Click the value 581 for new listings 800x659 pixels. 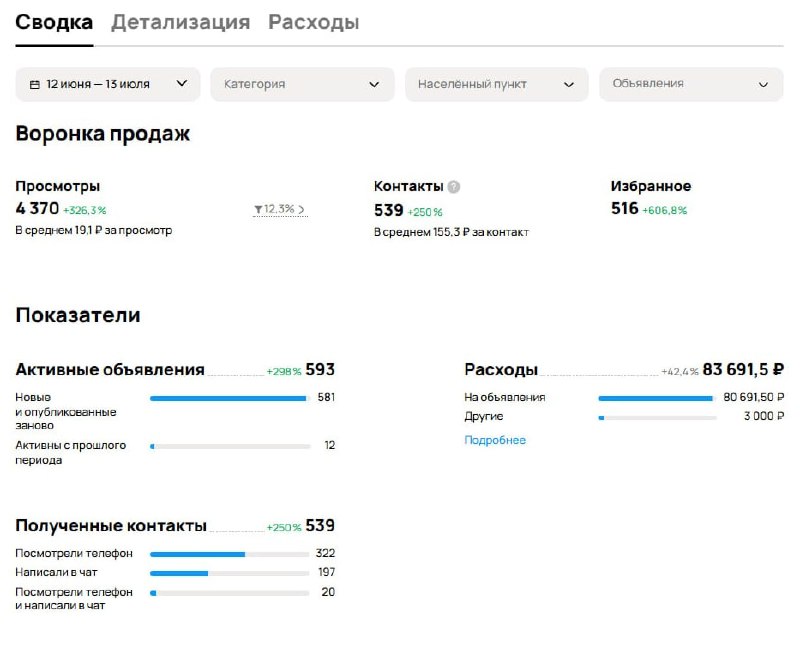pyautogui.click(x=326, y=397)
